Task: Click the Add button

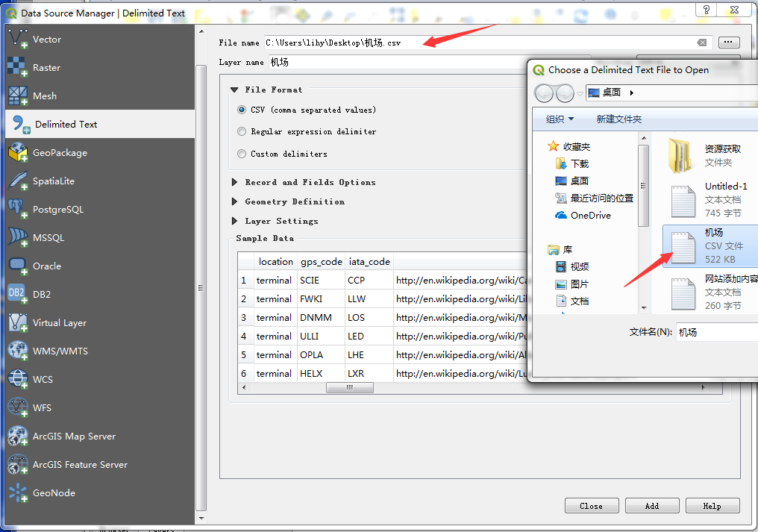Action: click(651, 506)
